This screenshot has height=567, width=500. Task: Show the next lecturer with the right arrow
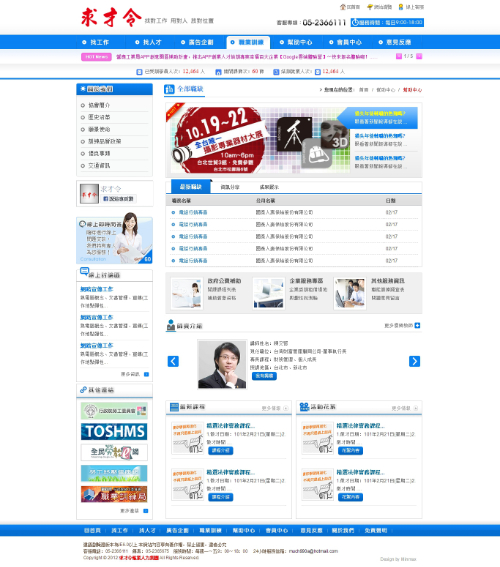pyautogui.click(x=414, y=361)
